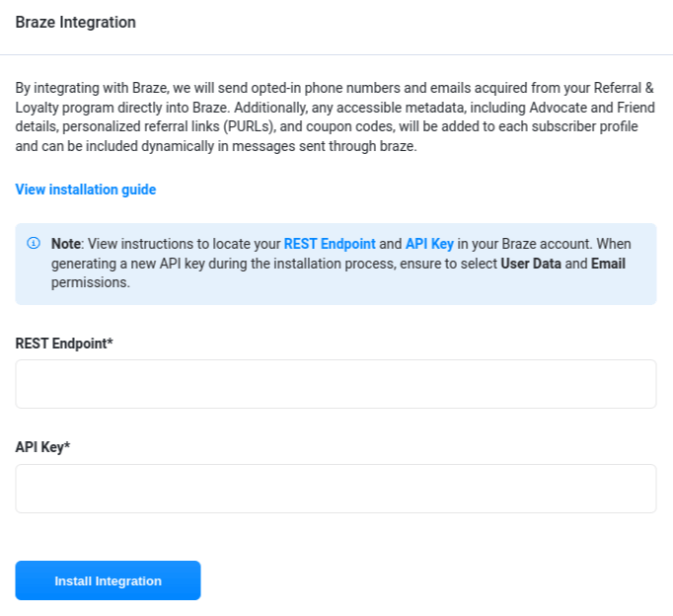Click the REST Endpoint* field label

pyautogui.click(x=64, y=344)
